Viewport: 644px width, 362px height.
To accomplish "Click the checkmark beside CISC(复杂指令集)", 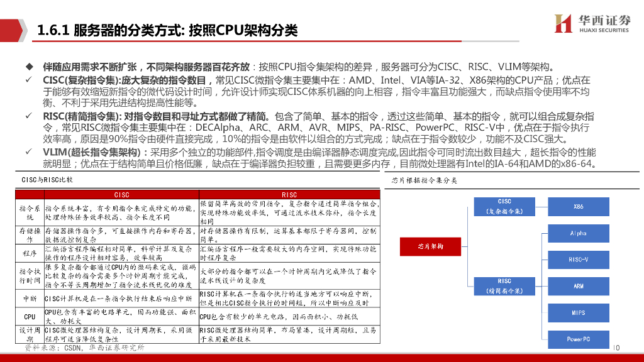I will (26, 79).
